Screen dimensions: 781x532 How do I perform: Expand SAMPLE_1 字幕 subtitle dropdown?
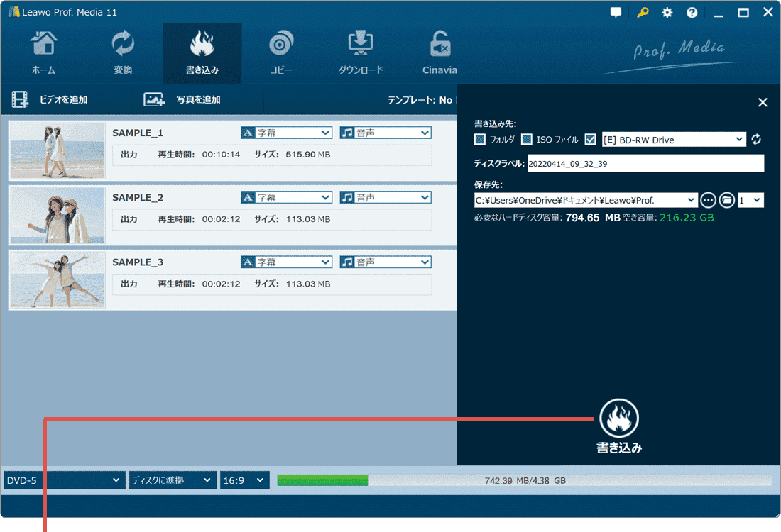click(287, 133)
